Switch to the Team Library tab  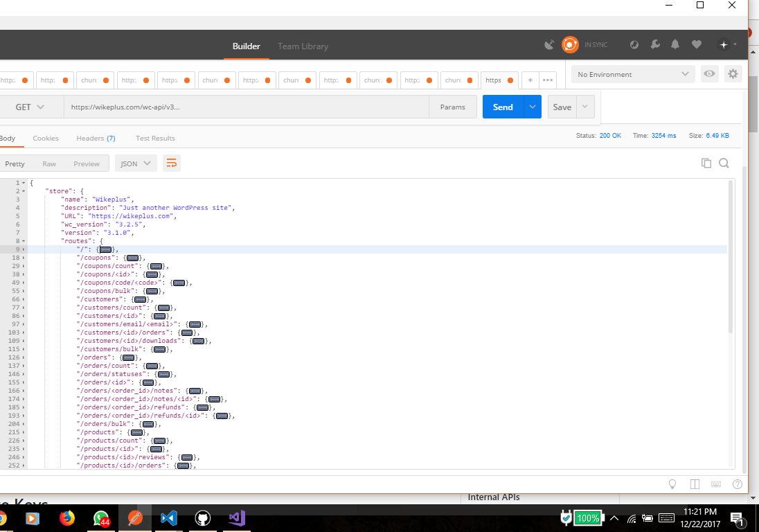point(303,46)
